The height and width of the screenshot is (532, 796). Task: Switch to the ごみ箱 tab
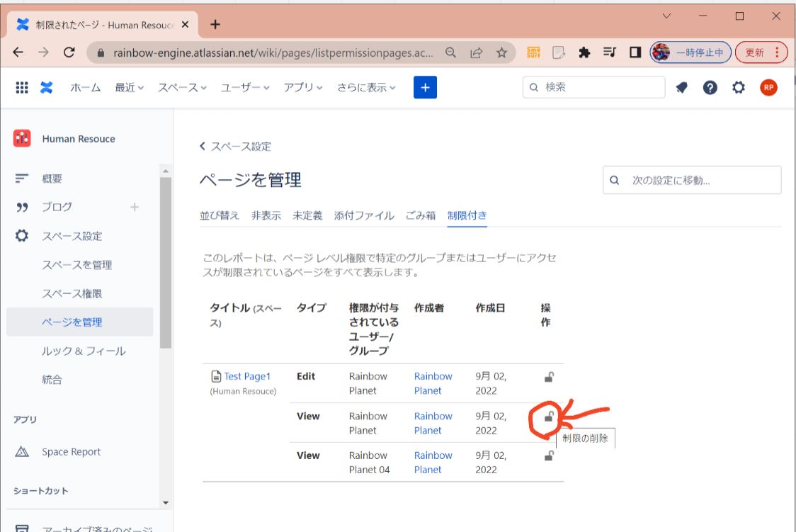421,215
